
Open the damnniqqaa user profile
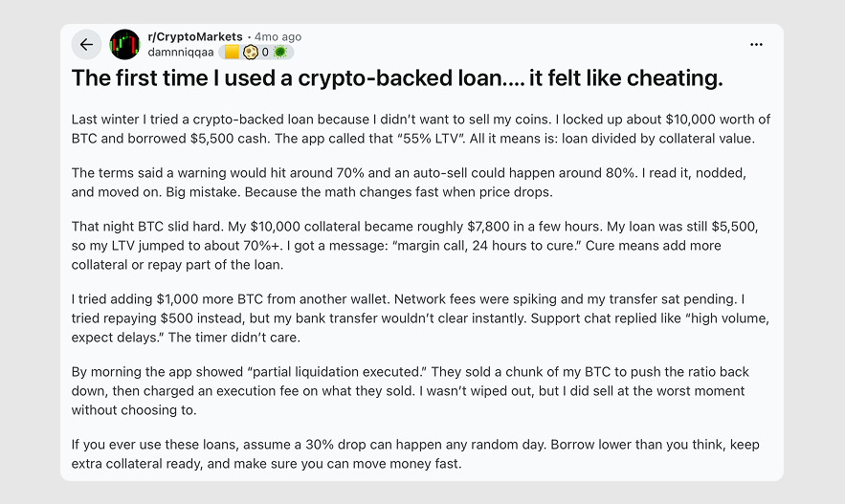(181, 52)
